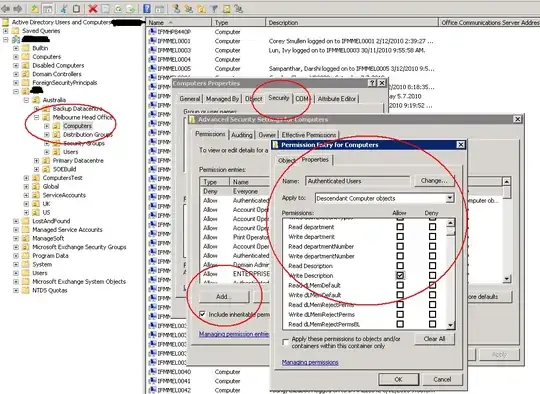
Task: Click the permissions list scroll-up arrow
Action: coord(450,223)
